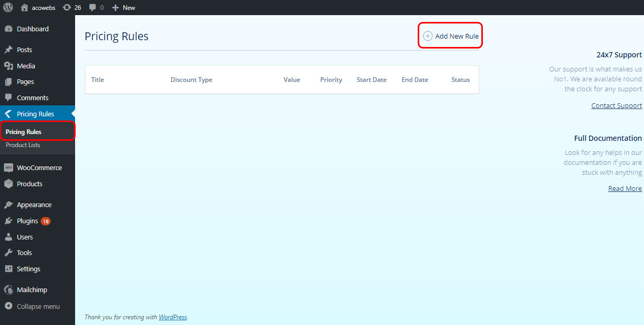Image resolution: width=644 pixels, height=325 pixels.
Task: Open Appearance menu label
Action: point(34,205)
